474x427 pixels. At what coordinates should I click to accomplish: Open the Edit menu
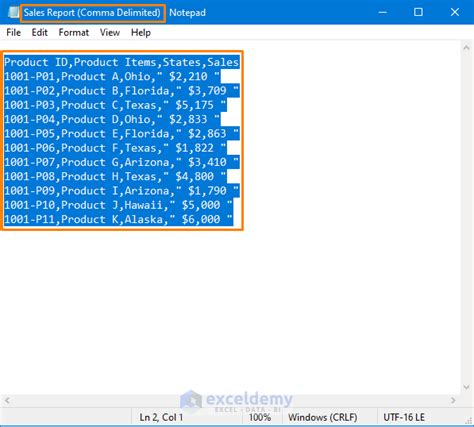pos(39,33)
